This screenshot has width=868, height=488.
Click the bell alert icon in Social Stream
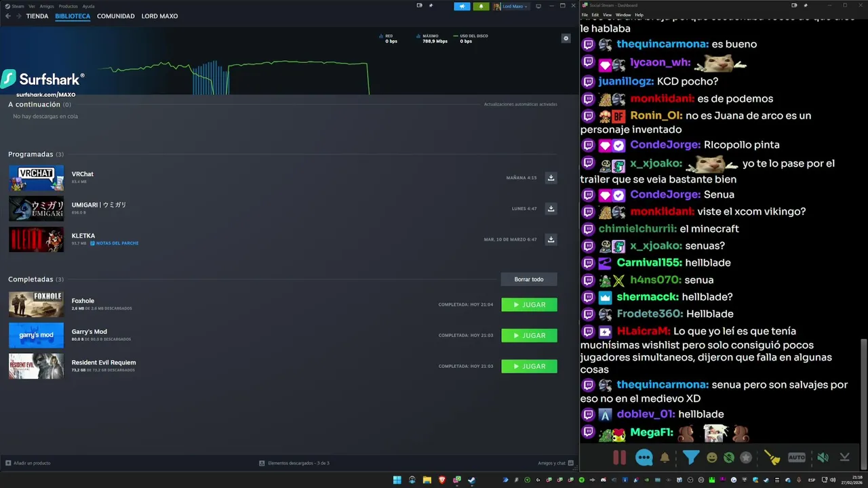[665, 457]
